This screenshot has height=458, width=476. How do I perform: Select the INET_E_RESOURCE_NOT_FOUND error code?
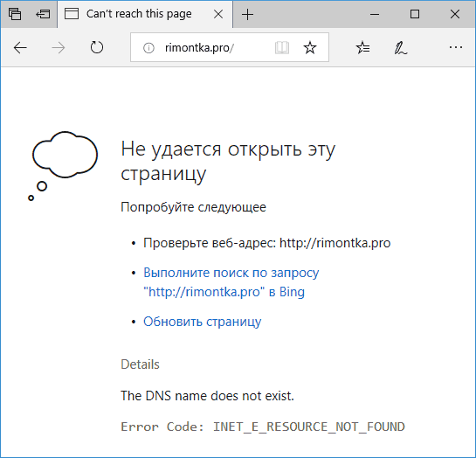pos(309,427)
